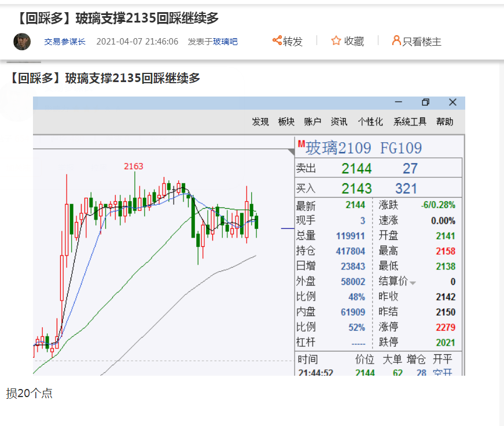Click the post author's avatar

point(22,42)
